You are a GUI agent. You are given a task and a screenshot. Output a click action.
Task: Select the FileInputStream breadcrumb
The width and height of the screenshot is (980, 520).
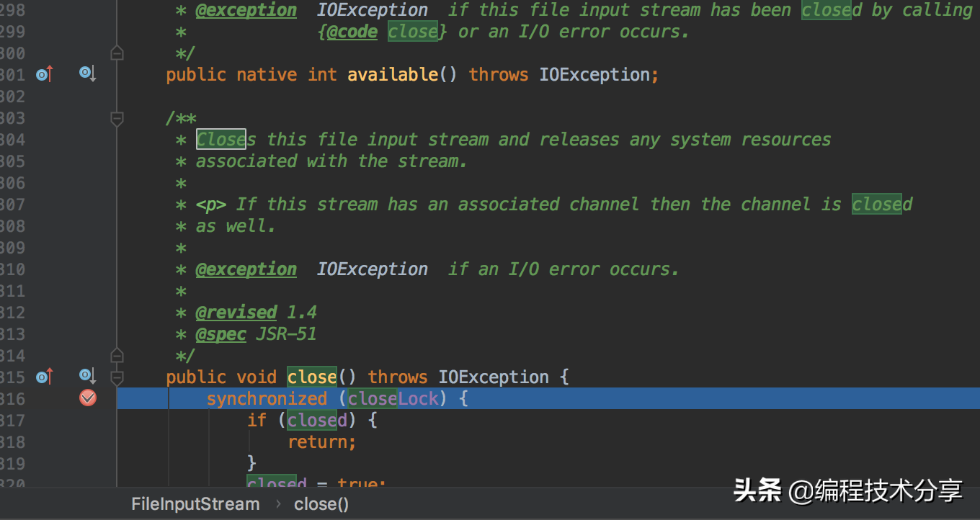point(195,504)
